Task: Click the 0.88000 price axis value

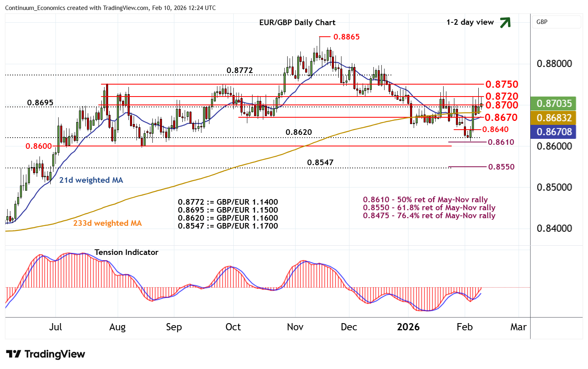Action: click(554, 64)
